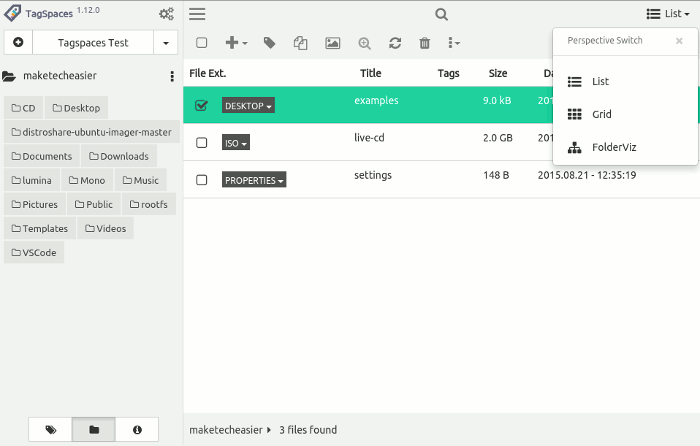Click the tag file icon in toolbar
Screen dimensions: 700x446
269,43
